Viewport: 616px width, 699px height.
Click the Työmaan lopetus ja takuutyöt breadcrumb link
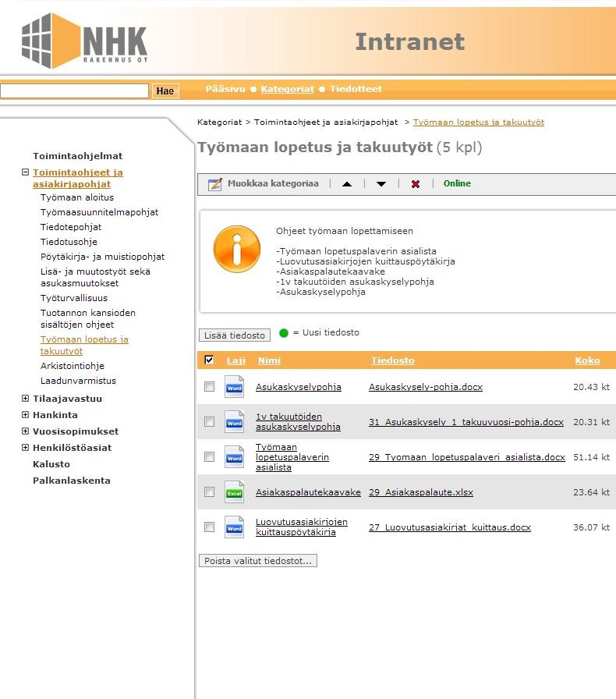(x=478, y=122)
